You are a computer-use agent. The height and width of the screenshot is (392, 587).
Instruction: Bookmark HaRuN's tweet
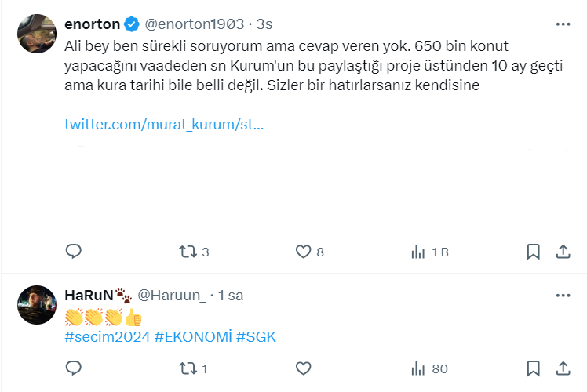pos(533,368)
